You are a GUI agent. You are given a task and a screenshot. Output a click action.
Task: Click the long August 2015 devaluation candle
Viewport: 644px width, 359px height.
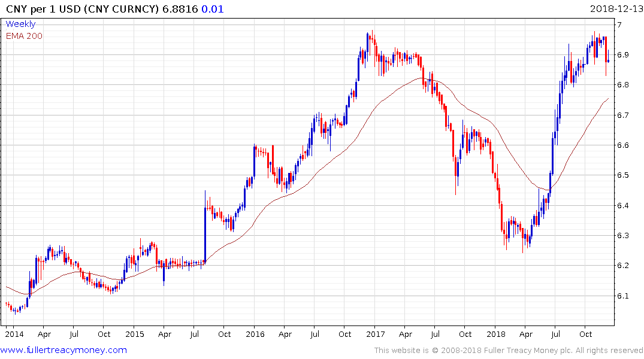pos(205,227)
